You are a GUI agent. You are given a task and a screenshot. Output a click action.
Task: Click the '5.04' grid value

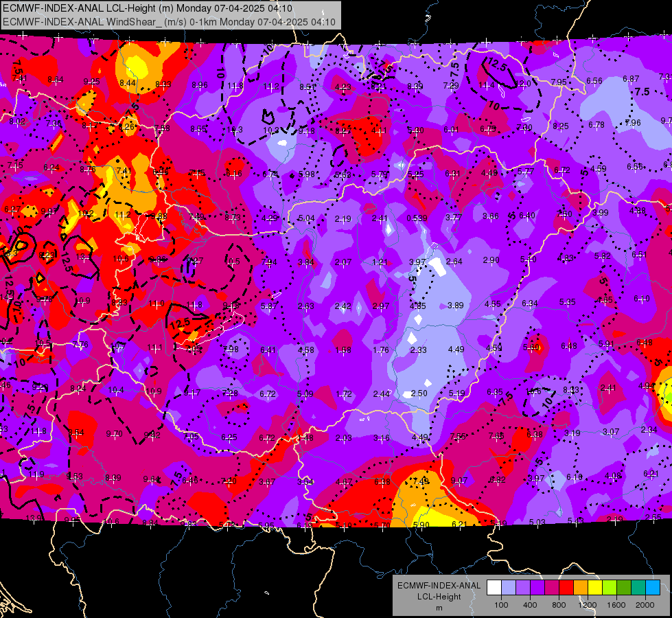click(306, 219)
